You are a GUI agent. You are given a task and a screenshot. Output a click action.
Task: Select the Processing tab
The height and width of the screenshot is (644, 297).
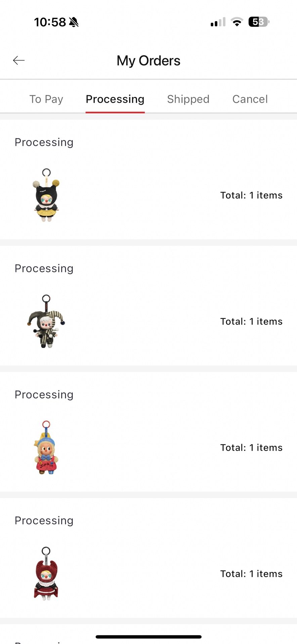115,99
